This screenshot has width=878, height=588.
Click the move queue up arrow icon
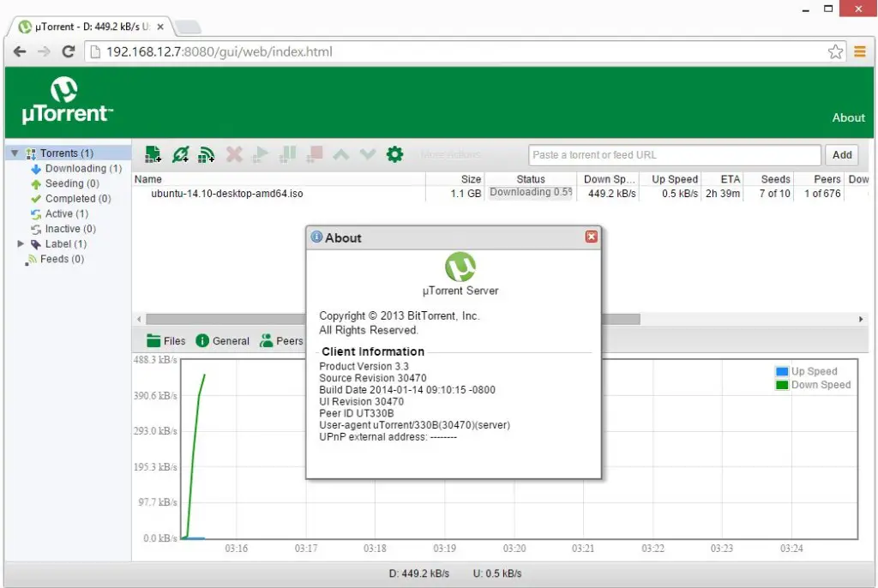(340, 154)
